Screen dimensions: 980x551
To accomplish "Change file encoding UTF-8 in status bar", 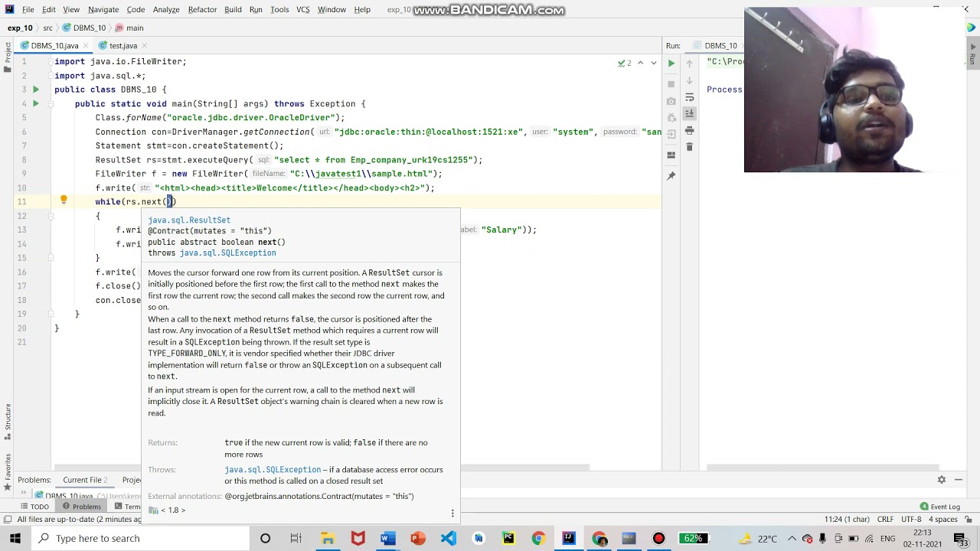I will click(912, 519).
